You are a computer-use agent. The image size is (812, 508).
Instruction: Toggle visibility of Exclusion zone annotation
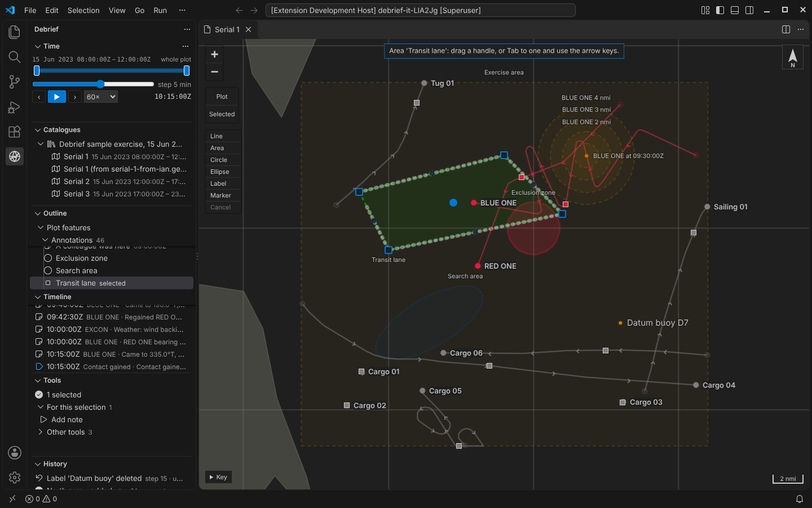point(48,258)
